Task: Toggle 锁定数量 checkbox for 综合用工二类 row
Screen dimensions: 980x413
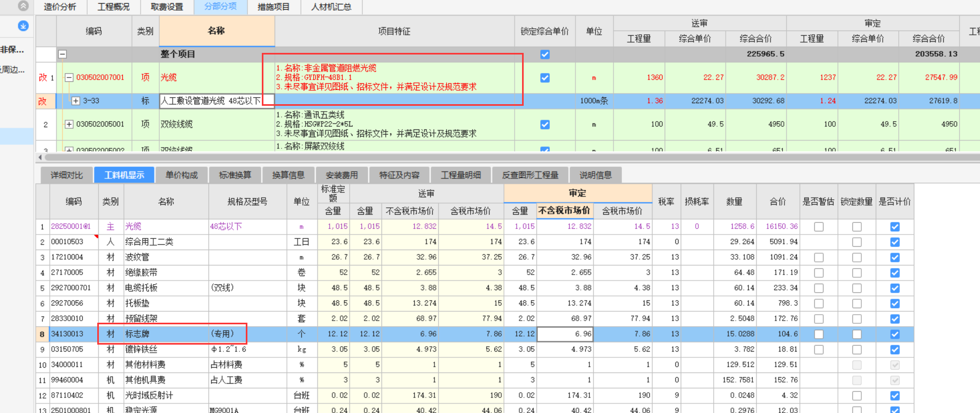Action: [x=857, y=242]
